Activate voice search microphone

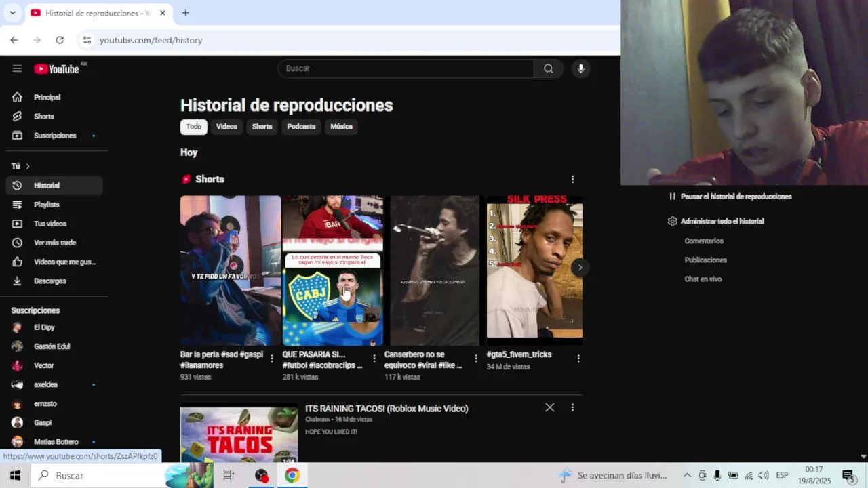(580, 68)
